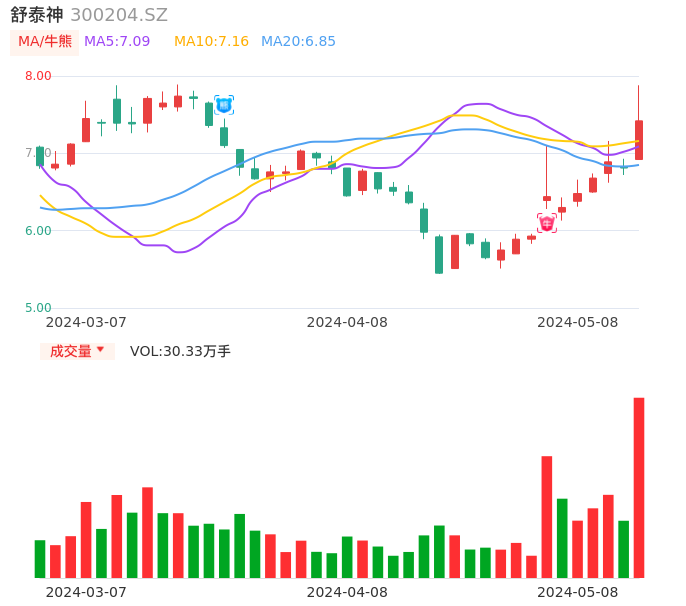Toggle the MA10 moving average legend
Viewport: 686px width, 606px height.
(x=211, y=42)
